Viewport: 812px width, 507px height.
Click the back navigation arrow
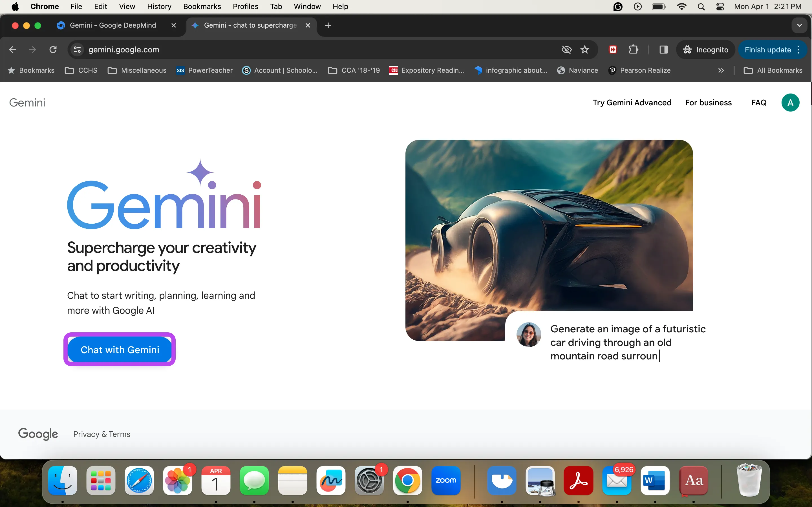[x=13, y=49]
